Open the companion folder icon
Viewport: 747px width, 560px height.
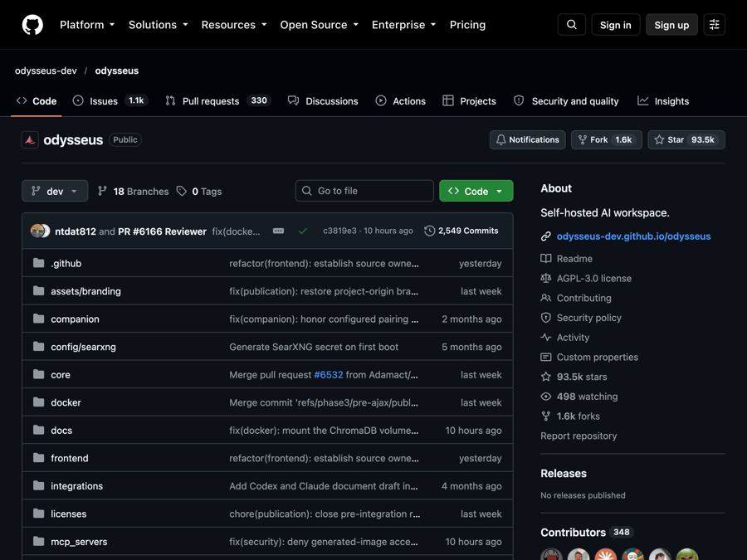point(38,319)
